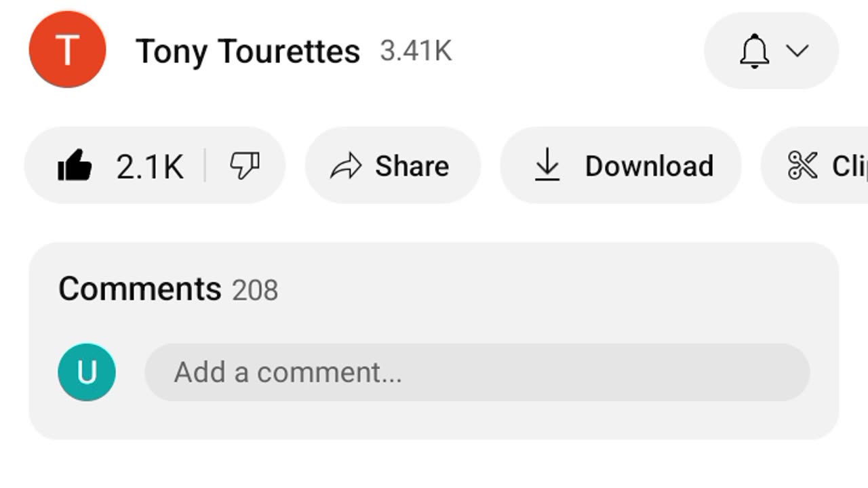
Task: Toggle the 2.1K like count
Action: click(x=150, y=167)
